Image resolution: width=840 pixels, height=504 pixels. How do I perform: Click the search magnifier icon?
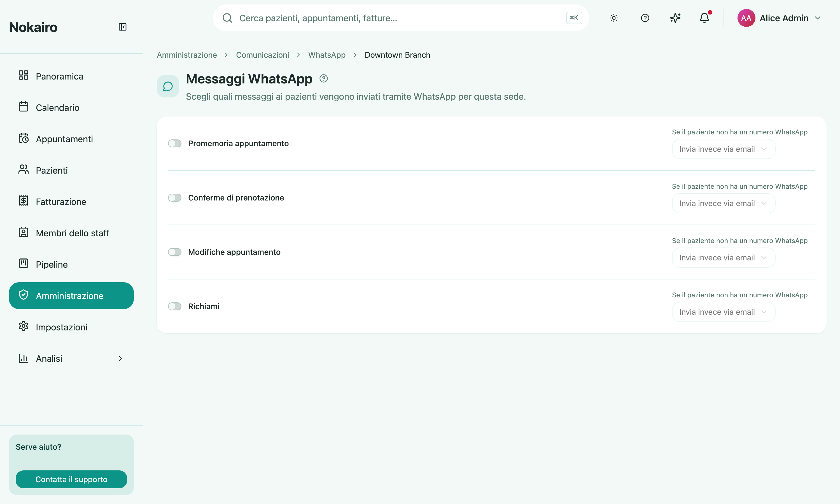(227, 18)
